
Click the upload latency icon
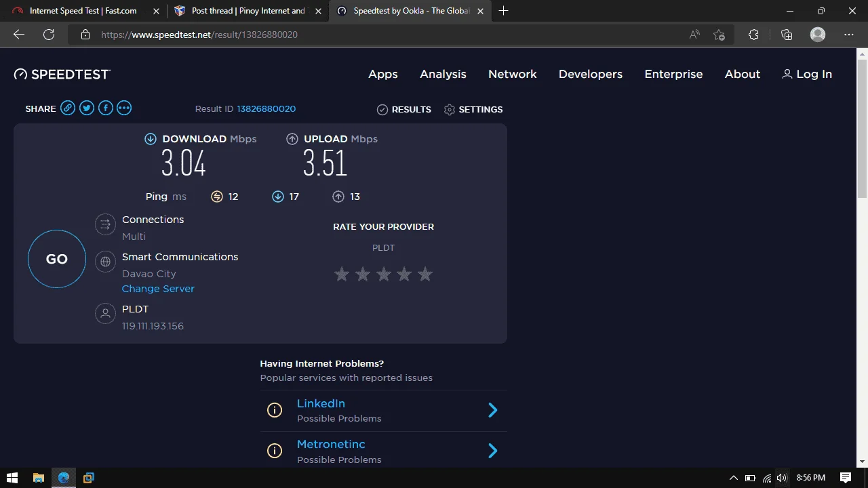coord(338,197)
